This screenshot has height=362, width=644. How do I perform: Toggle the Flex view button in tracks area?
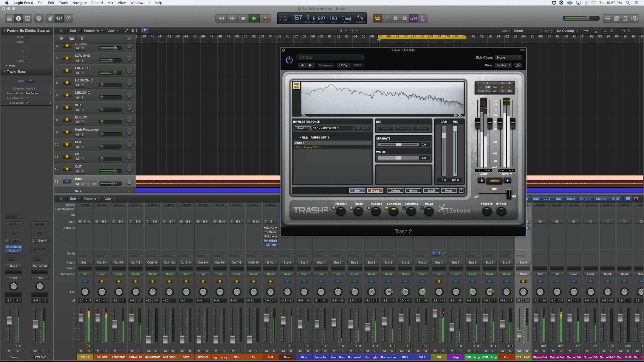[x=134, y=31]
